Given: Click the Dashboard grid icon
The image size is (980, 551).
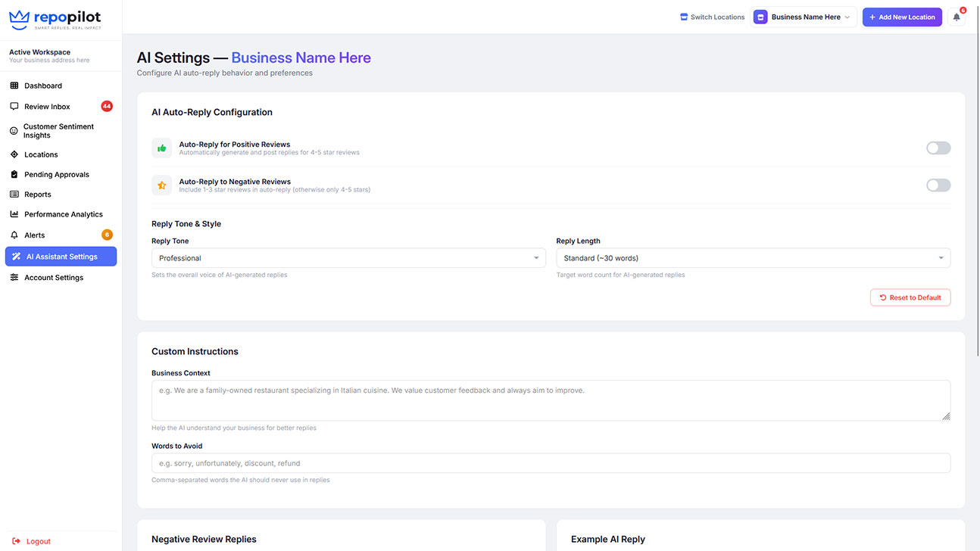Looking at the screenshot, I should pos(14,86).
